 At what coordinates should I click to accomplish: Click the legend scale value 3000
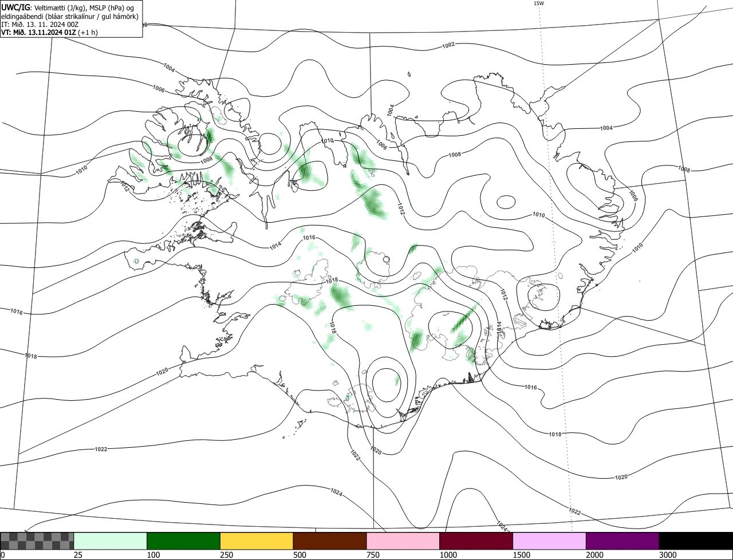pyautogui.click(x=668, y=555)
